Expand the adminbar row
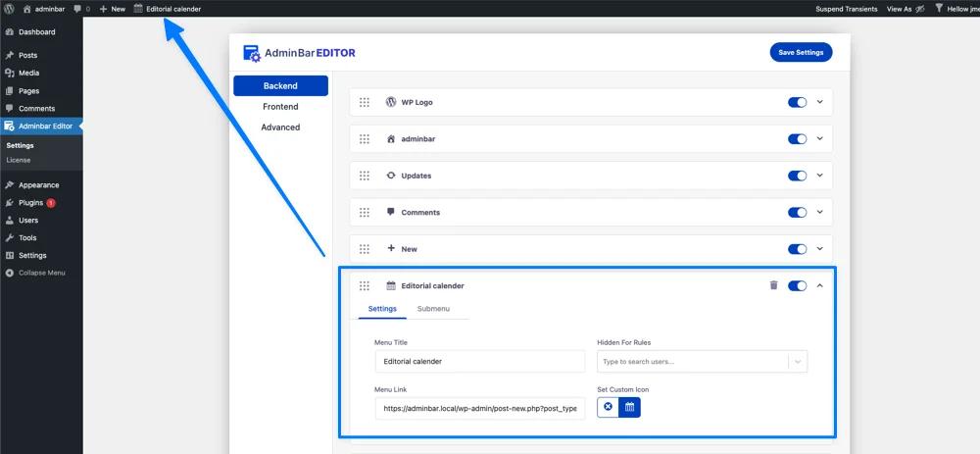 pos(820,139)
